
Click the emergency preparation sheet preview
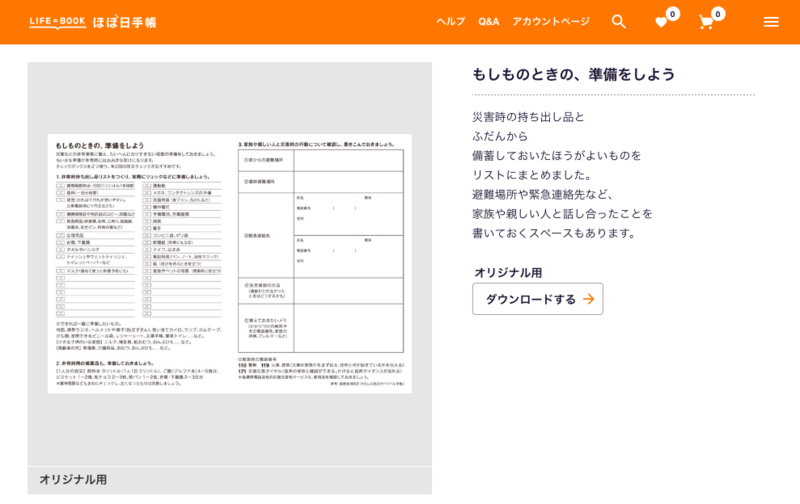tap(229, 263)
